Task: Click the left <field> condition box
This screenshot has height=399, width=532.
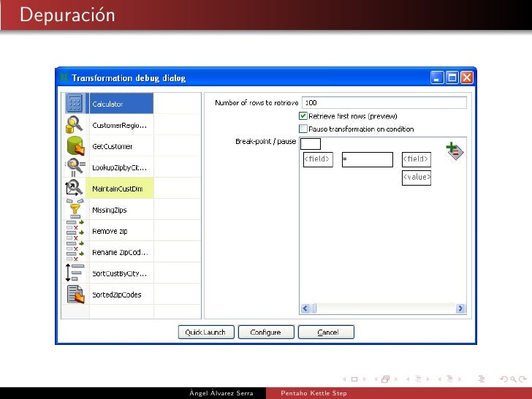Action: point(318,159)
